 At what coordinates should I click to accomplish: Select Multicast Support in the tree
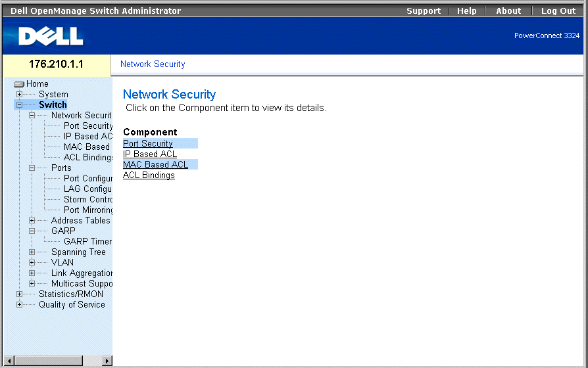pyautogui.click(x=82, y=283)
